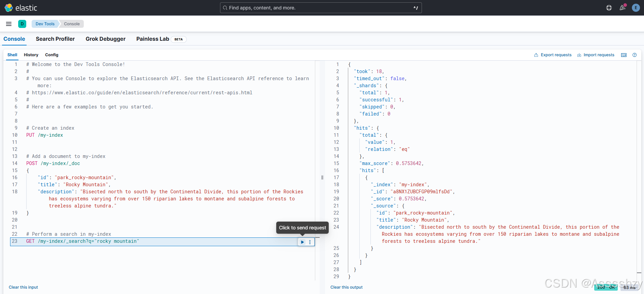Open the Grok Debugger tab
The width and height of the screenshot is (644, 294).
click(x=106, y=39)
